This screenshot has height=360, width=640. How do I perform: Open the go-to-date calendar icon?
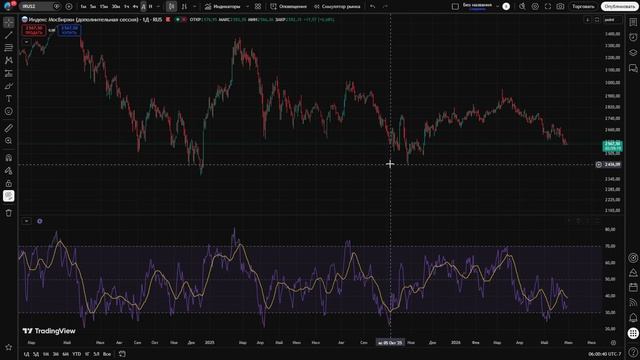(x=122, y=354)
